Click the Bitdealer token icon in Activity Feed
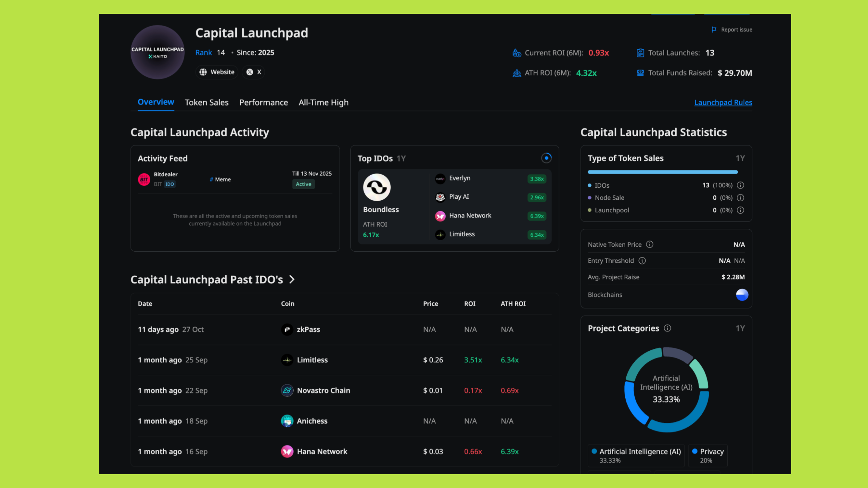Viewport: 868px width, 488px height. 144,179
